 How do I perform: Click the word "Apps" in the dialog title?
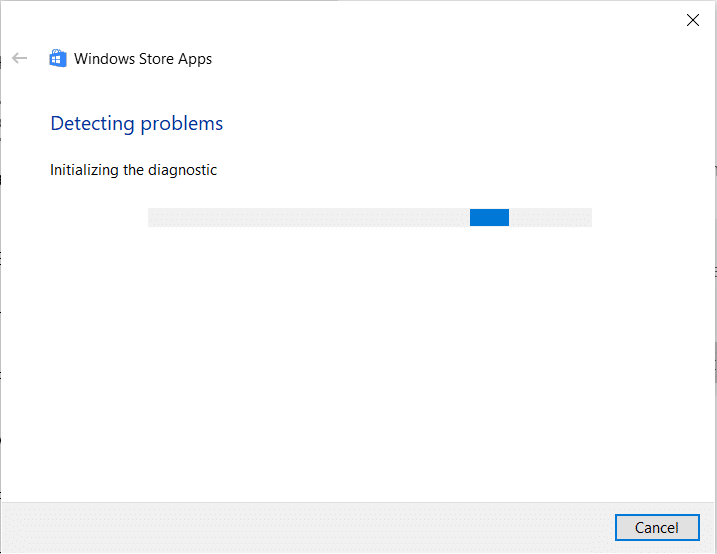(196, 59)
